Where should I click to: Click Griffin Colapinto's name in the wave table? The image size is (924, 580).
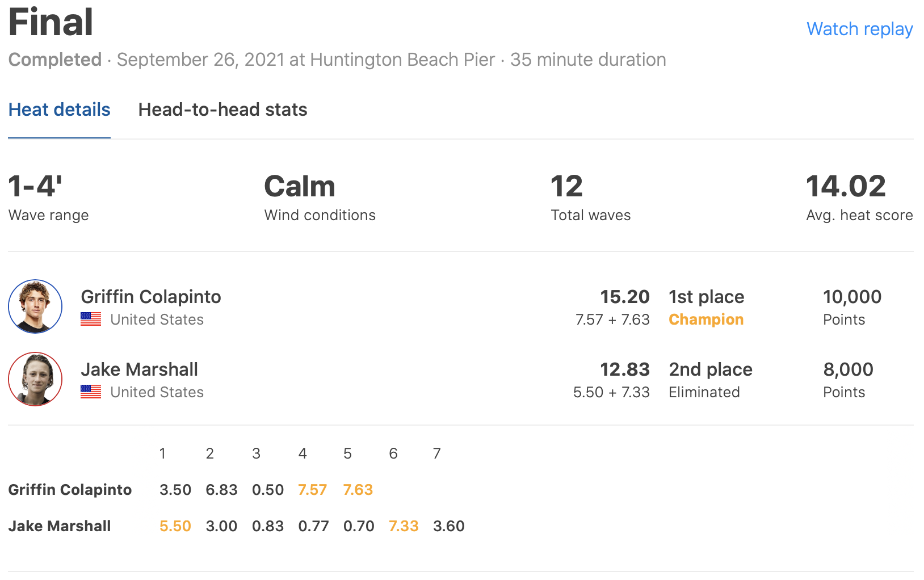(x=70, y=490)
